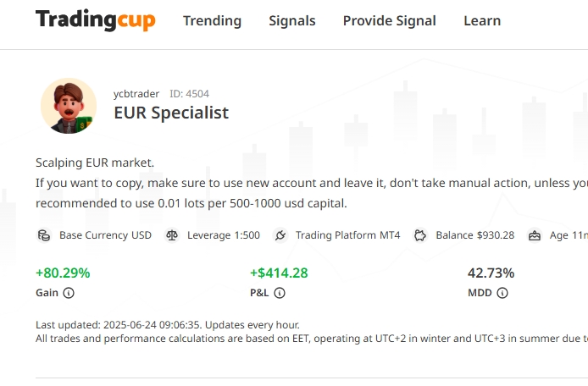Show the P&L info tooltip icon
Screen dimensions: 588x386
pyautogui.click(x=280, y=293)
